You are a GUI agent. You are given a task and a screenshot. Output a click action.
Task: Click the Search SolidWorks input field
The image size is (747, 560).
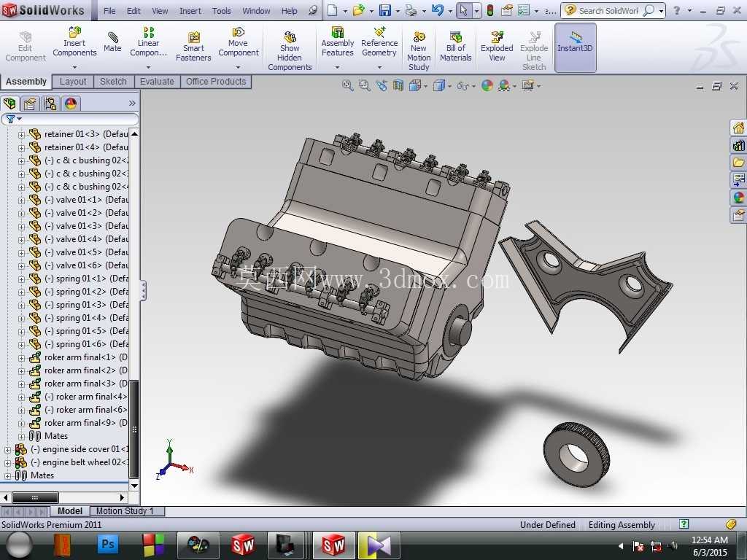(x=608, y=10)
